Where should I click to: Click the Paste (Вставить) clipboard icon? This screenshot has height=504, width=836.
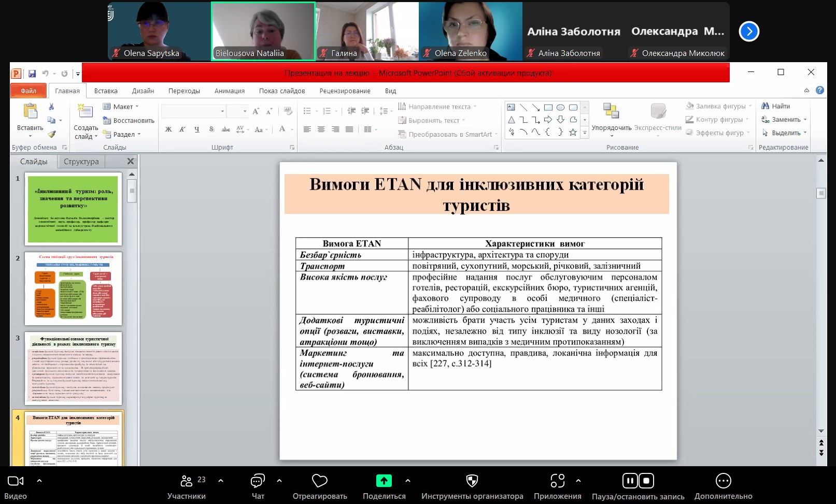tap(30, 111)
